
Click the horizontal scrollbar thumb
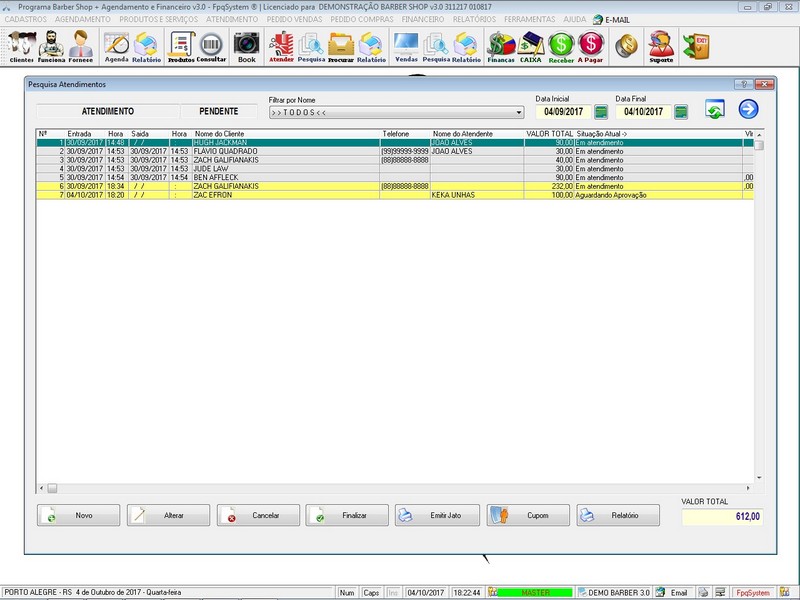click(x=52, y=488)
